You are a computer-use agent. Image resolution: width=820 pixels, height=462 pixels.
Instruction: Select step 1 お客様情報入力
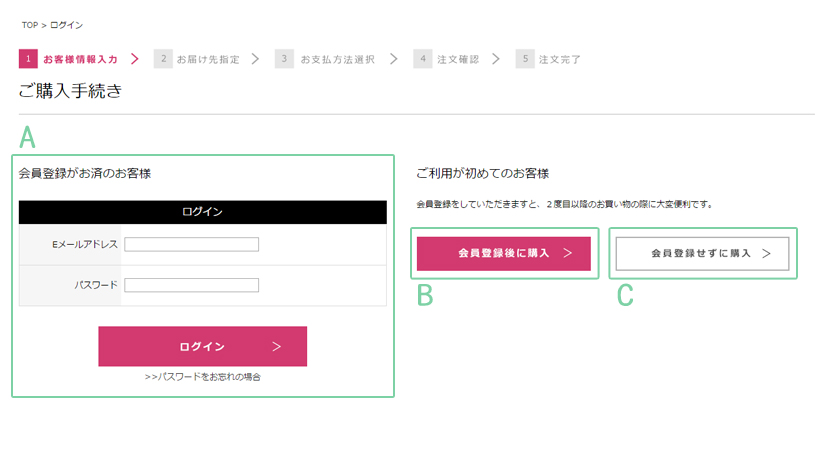80,59
